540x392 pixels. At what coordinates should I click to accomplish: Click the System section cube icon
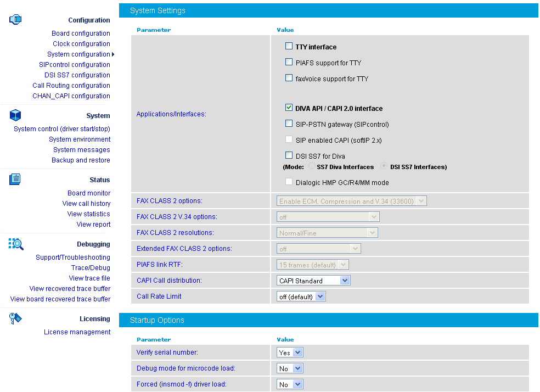pos(15,115)
